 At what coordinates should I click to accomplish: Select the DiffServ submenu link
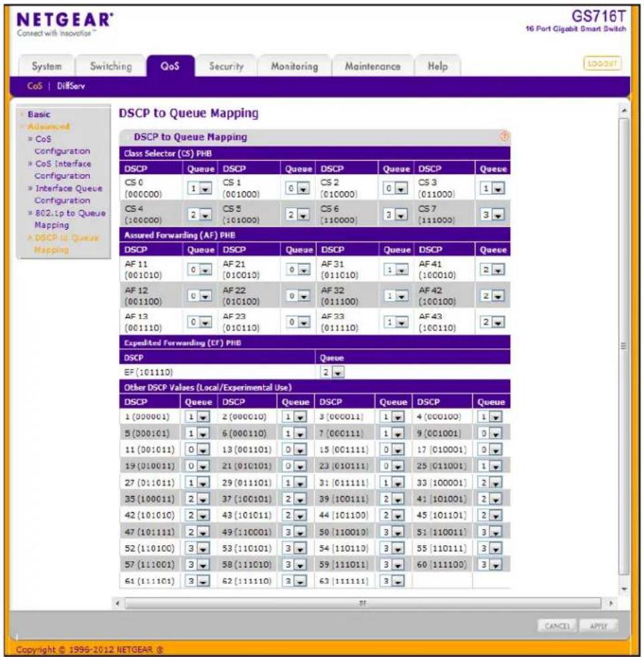click(x=71, y=86)
